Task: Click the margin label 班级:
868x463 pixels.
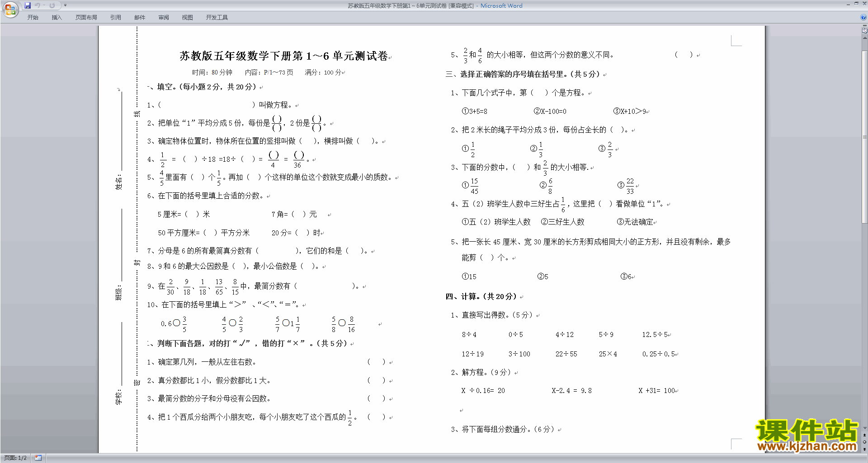Action: click(119, 293)
